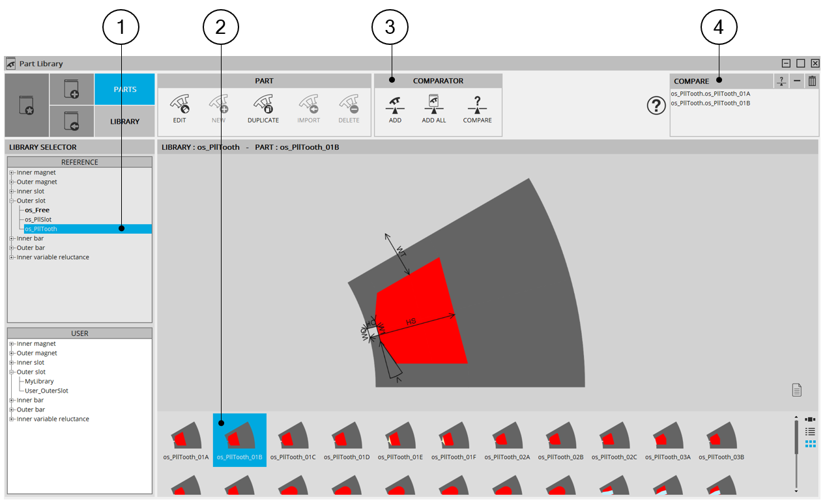Clear compare list with trash icon
The image size is (825, 504).
point(812,81)
